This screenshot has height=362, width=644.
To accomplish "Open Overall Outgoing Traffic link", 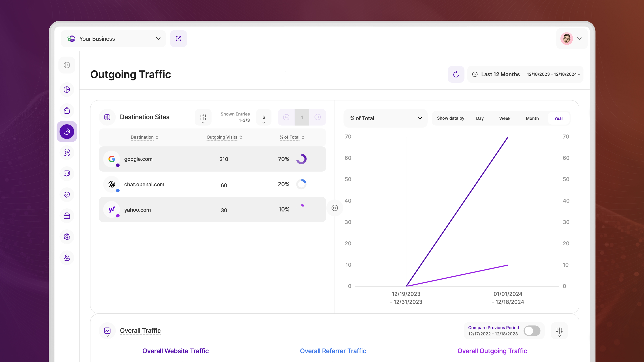I will coord(492,351).
